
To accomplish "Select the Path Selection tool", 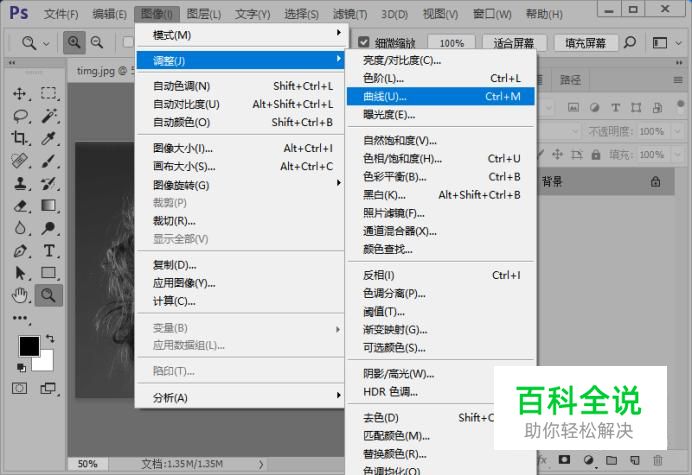I will coord(19,273).
